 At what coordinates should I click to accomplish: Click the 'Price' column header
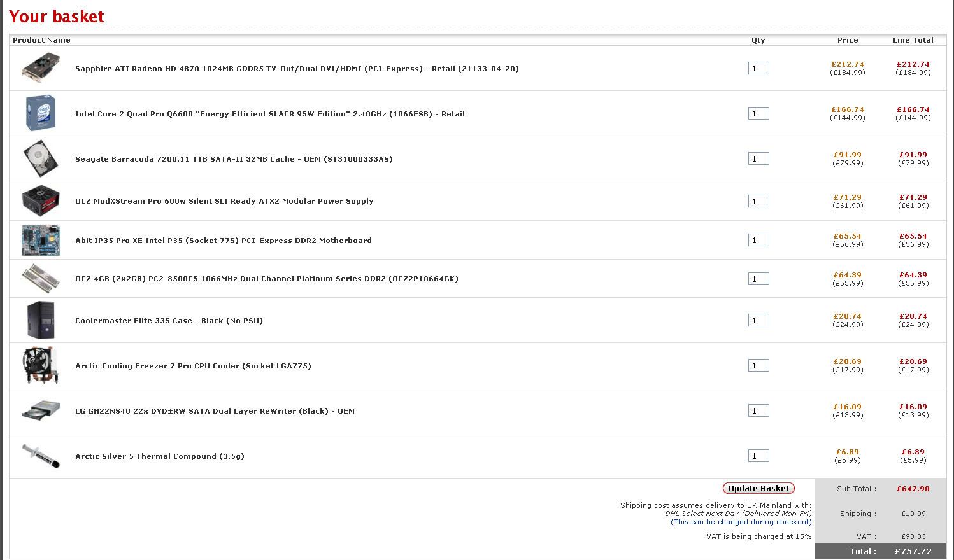pos(848,40)
